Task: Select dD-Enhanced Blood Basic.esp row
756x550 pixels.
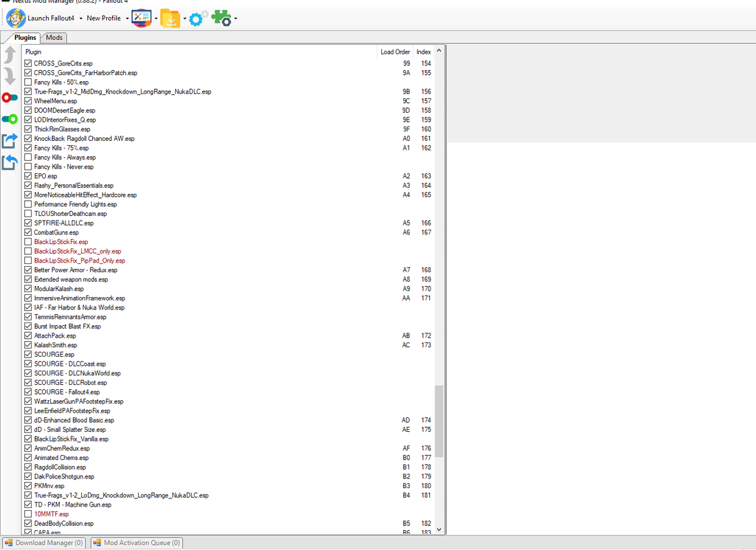Action: (228, 420)
